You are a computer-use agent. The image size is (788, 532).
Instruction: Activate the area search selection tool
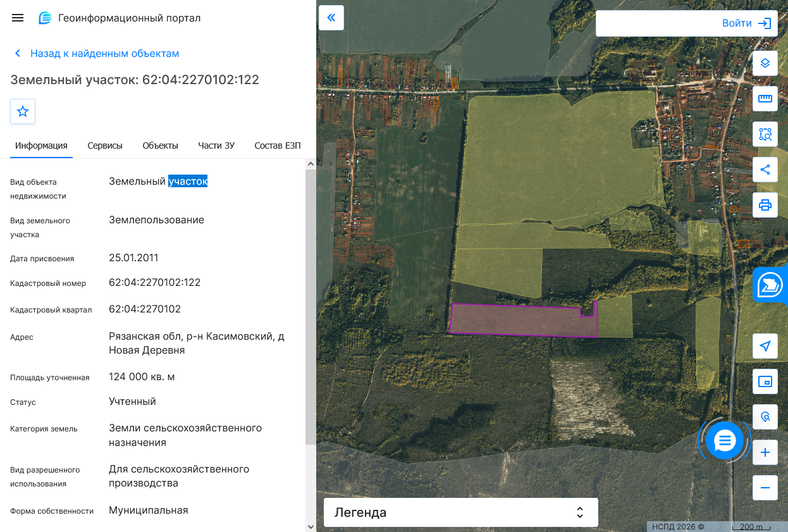(x=765, y=134)
